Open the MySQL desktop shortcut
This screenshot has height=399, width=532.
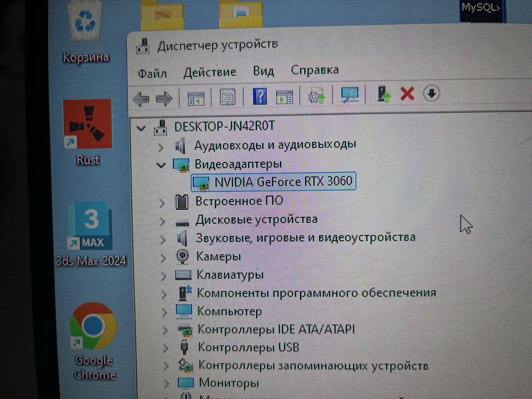[x=481, y=11]
